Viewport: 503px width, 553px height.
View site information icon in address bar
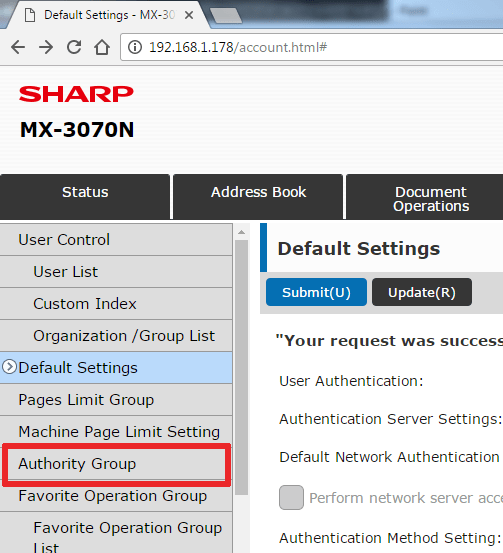[x=135, y=47]
